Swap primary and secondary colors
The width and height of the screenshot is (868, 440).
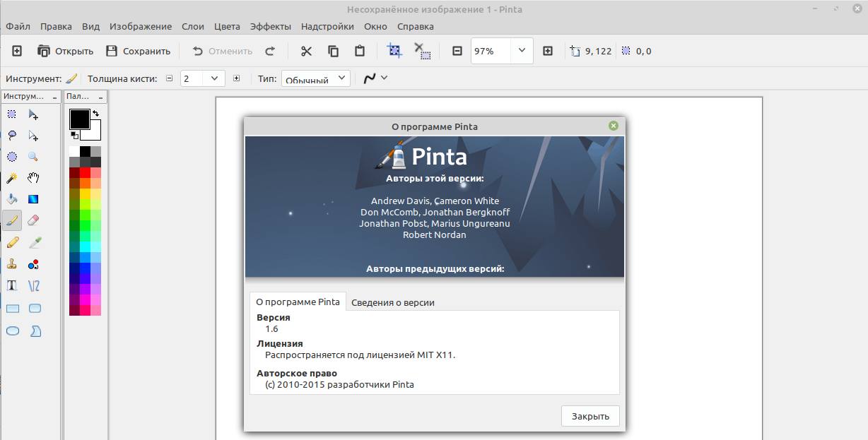click(x=95, y=113)
